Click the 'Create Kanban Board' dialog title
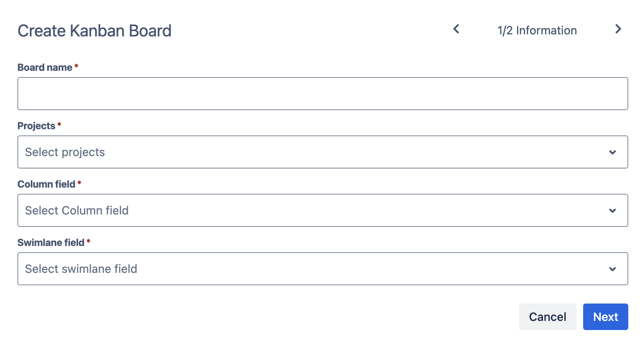This screenshot has height=347, width=644. [x=94, y=31]
